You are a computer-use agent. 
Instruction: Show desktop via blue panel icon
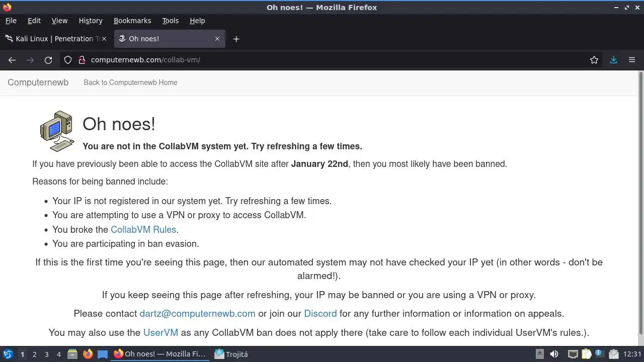coord(103,354)
